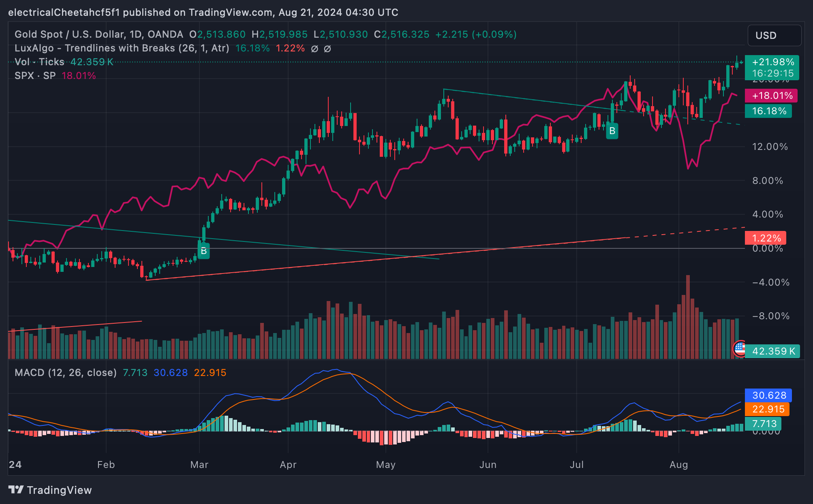The width and height of the screenshot is (813, 504).
Task: Click the B breakout marker near July
Action: tap(612, 131)
